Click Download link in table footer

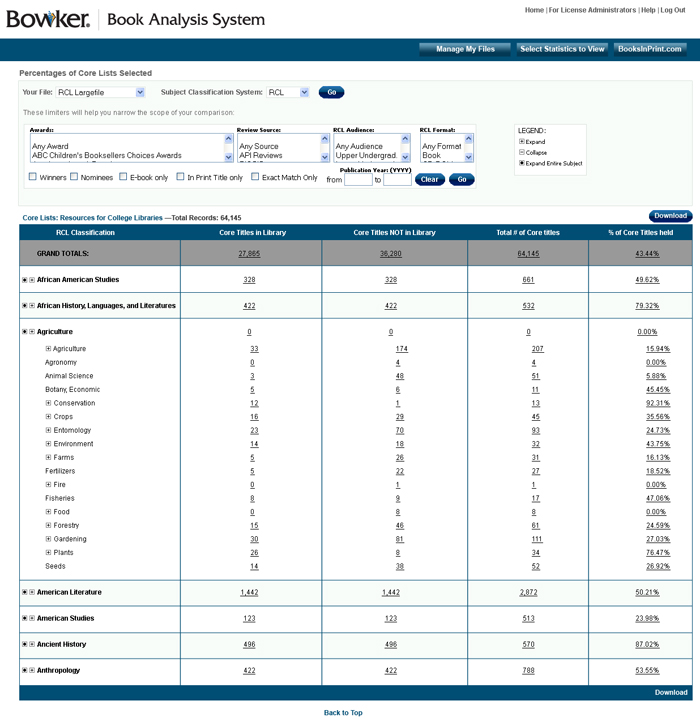671,693
